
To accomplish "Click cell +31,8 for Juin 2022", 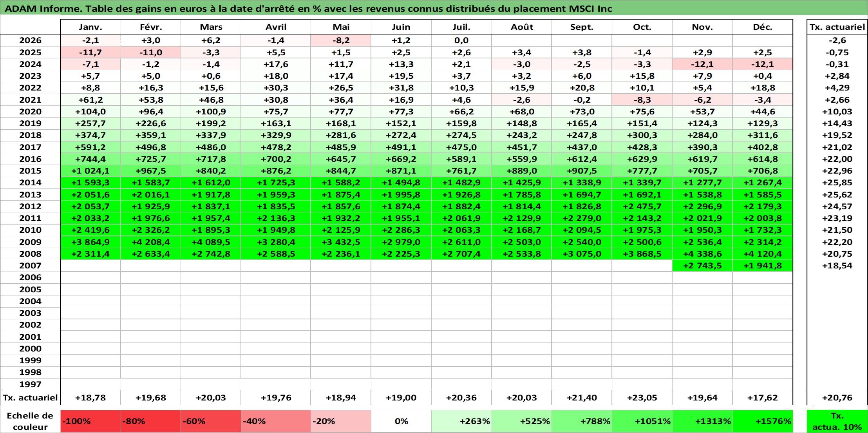I will coord(401,88).
